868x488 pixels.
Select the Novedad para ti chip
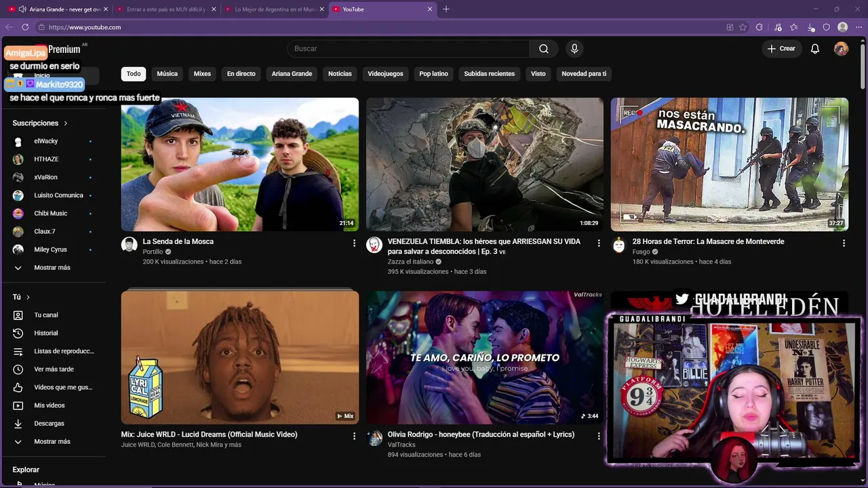tap(584, 74)
